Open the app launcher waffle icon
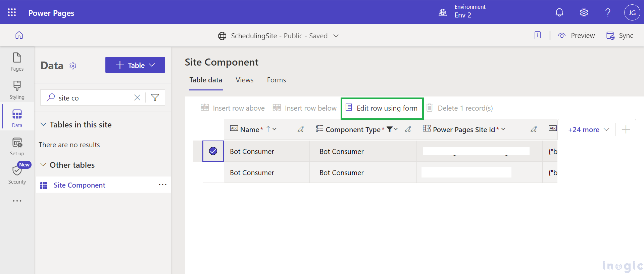 tap(12, 12)
